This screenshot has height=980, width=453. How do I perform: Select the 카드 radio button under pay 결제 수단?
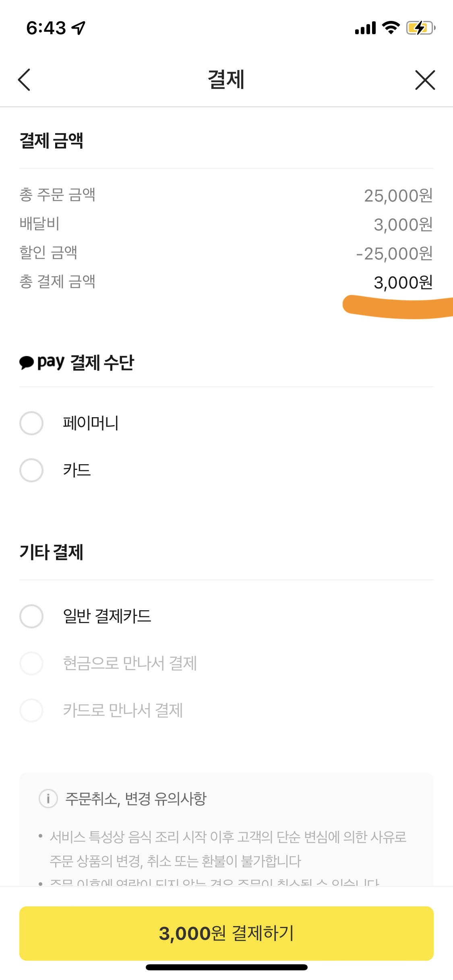click(31, 470)
